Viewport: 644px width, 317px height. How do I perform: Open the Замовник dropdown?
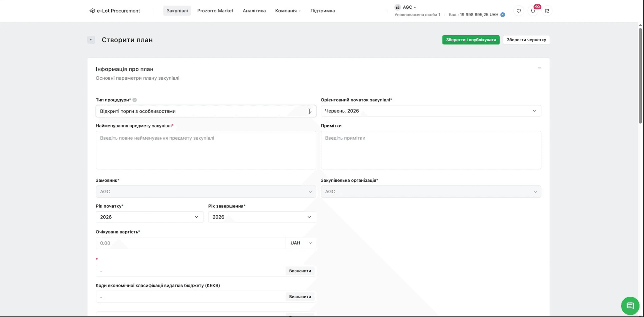click(x=206, y=191)
